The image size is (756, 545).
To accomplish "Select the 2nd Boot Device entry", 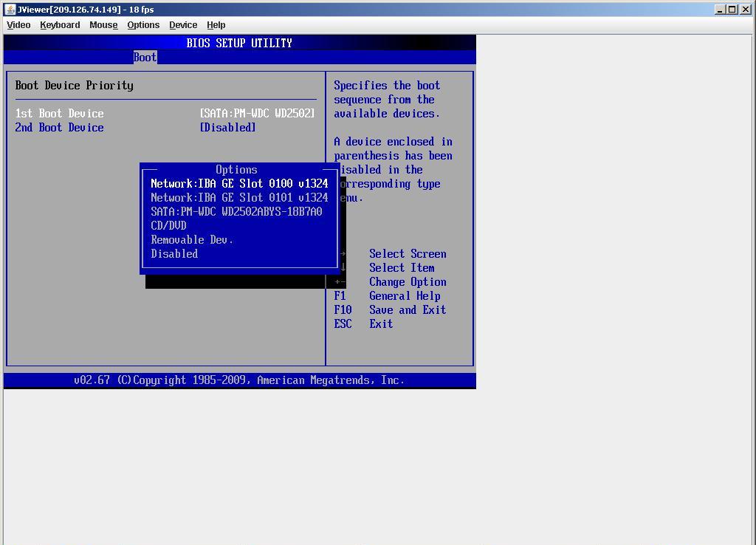I will click(60, 127).
